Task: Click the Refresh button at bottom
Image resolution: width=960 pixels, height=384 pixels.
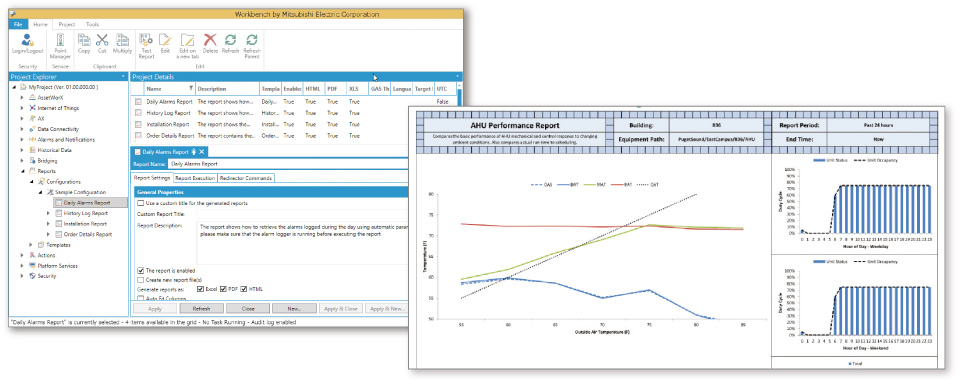Action: click(x=201, y=309)
